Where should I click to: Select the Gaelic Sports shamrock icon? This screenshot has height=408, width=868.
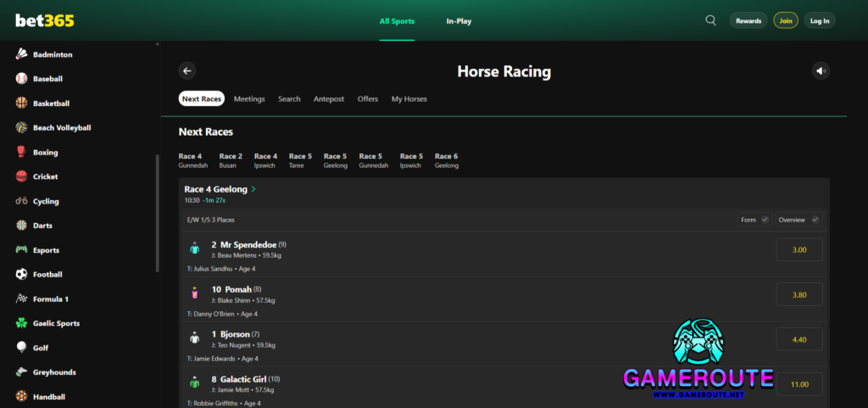tap(21, 323)
